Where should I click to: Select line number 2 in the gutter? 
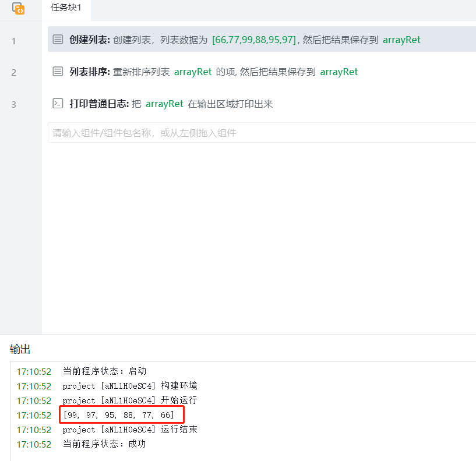pyautogui.click(x=13, y=73)
